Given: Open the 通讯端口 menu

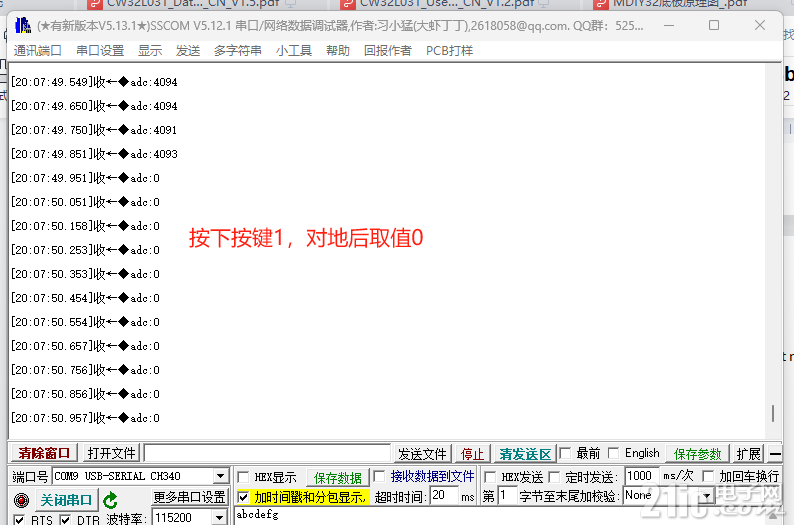Looking at the screenshot, I should [x=37, y=51].
